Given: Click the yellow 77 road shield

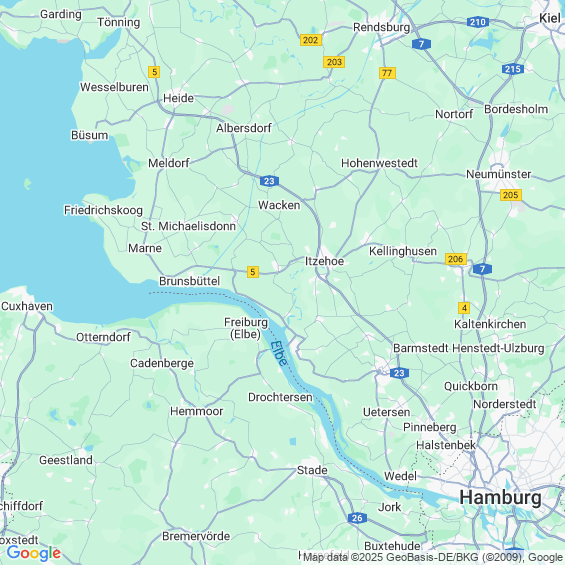Looking at the screenshot, I should click(x=387, y=73).
